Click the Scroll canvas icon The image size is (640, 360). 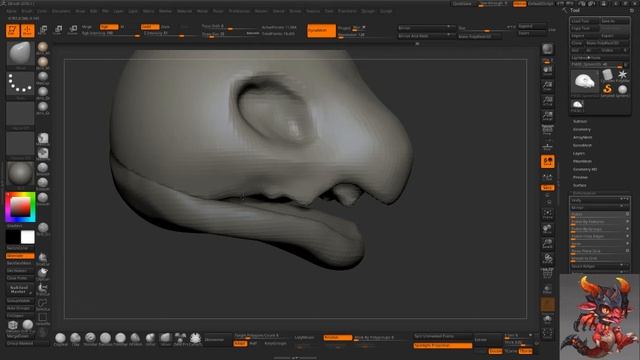pyautogui.click(x=547, y=70)
